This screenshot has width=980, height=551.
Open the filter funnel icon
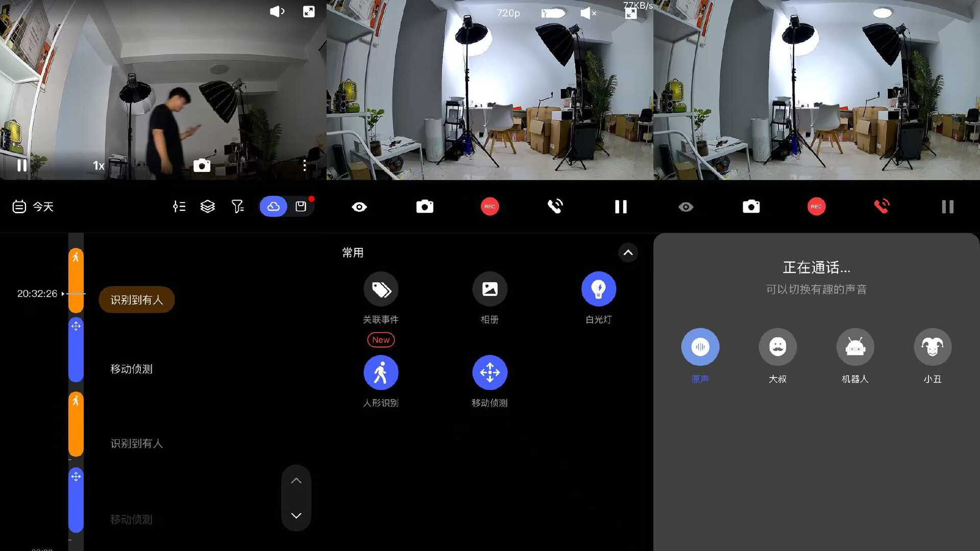coord(237,207)
